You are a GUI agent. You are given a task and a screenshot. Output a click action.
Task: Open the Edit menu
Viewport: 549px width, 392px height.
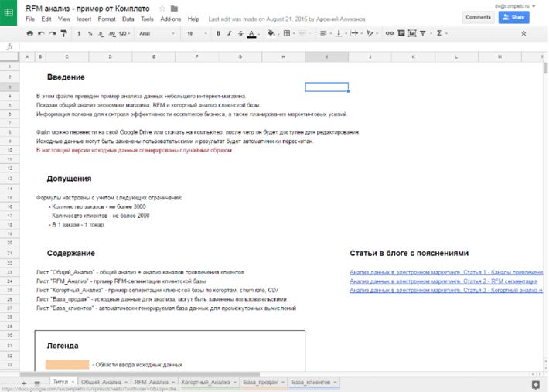[46, 19]
